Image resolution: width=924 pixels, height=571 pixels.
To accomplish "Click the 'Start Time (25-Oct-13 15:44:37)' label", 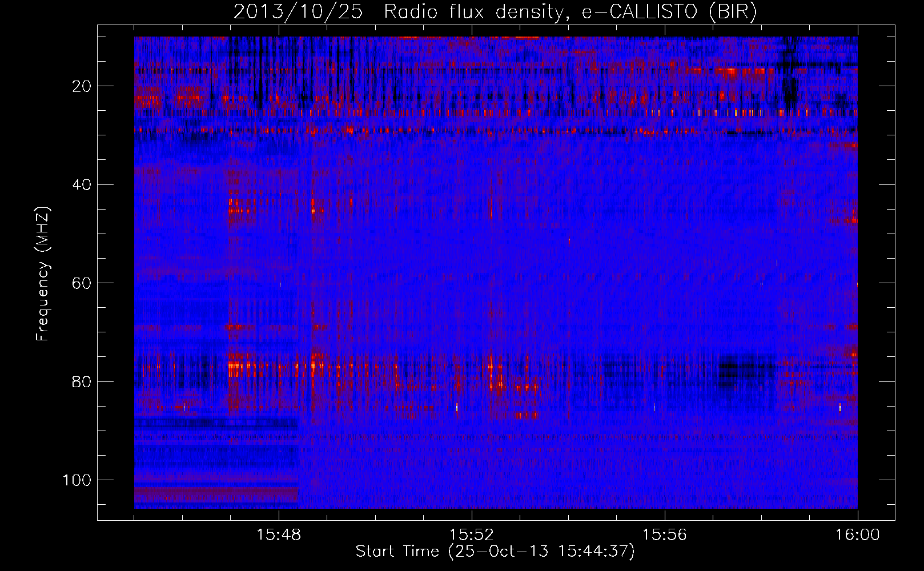I will [495, 552].
